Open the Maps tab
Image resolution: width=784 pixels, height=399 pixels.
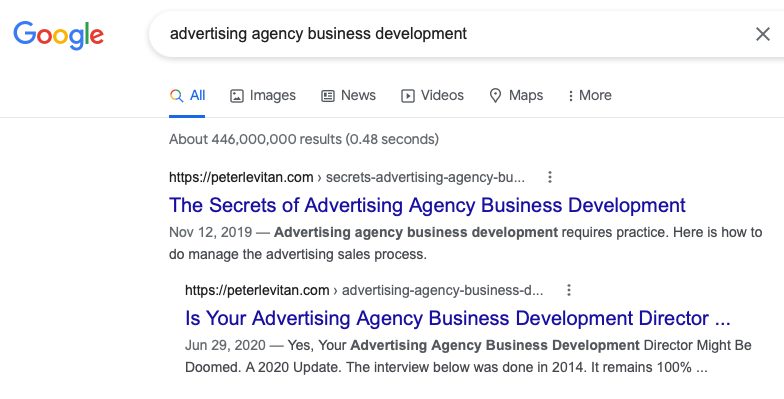tap(516, 96)
